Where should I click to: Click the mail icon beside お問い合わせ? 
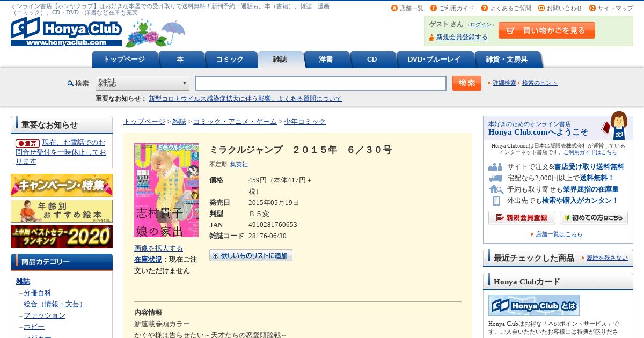point(541,8)
